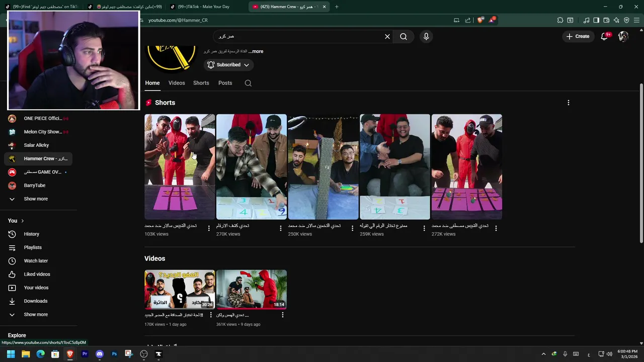Image resolution: width=644 pixels, height=362 pixels.
Task: Select the Home channel tab
Action: coord(152,83)
